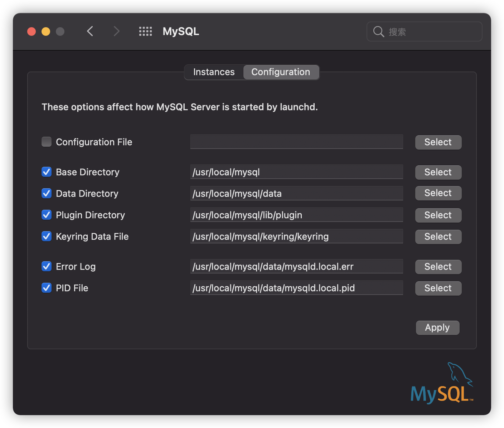504x428 pixels.
Task: Select the Configuration tab
Action: pyautogui.click(x=281, y=72)
